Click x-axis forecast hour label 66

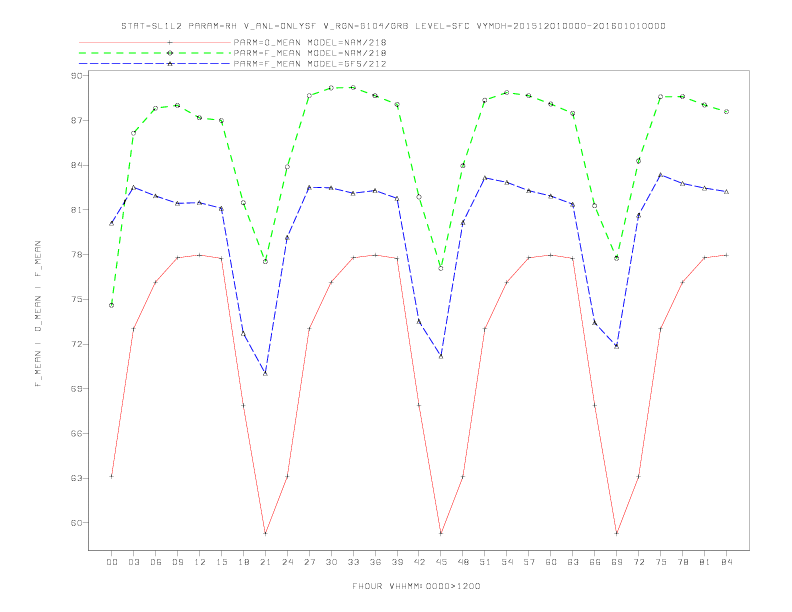coord(595,562)
